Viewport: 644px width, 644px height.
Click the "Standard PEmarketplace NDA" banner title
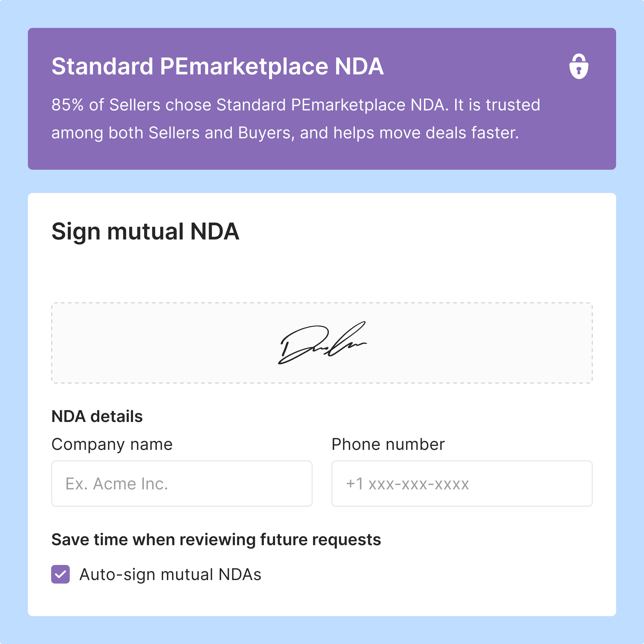pyautogui.click(x=217, y=66)
